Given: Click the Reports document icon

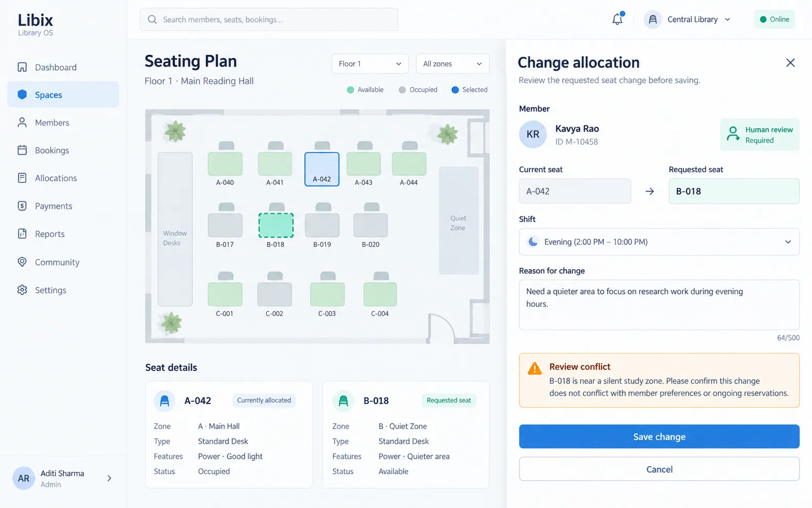Looking at the screenshot, I should [22, 234].
